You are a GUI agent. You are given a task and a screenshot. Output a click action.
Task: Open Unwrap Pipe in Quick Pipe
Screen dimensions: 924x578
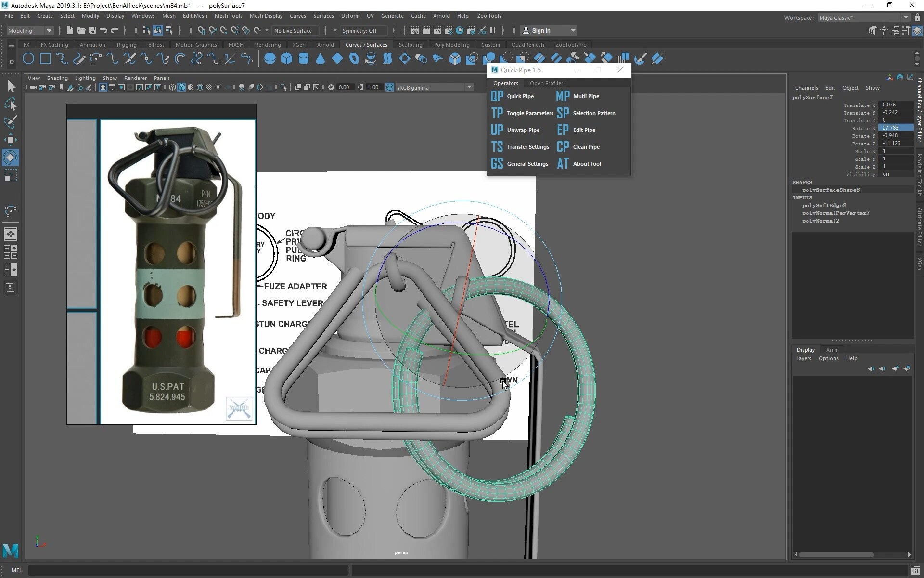(524, 130)
